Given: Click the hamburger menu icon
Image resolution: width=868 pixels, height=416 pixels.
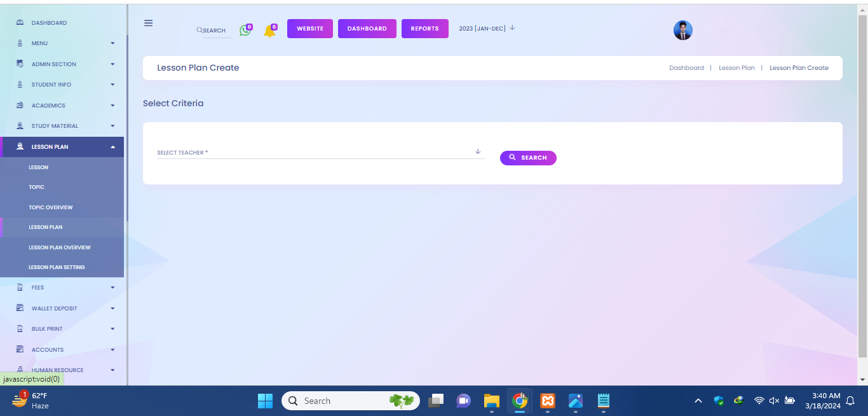Looking at the screenshot, I should coord(148,23).
